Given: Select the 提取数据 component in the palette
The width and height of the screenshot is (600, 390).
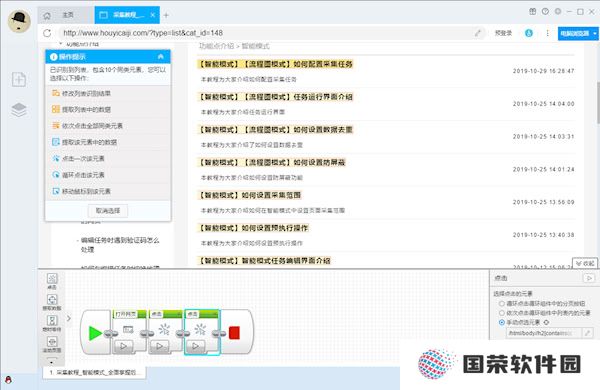Looking at the screenshot, I should [x=52, y=302].
